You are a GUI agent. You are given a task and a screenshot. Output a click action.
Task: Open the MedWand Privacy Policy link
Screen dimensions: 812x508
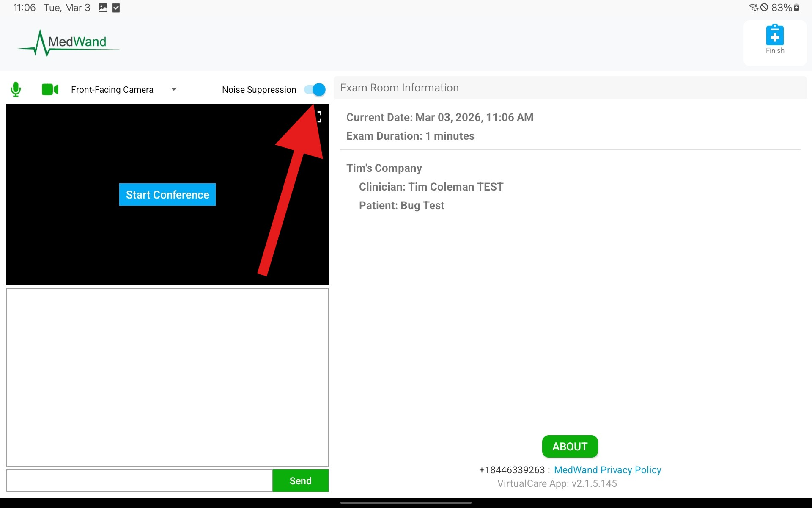click(607, 470)
